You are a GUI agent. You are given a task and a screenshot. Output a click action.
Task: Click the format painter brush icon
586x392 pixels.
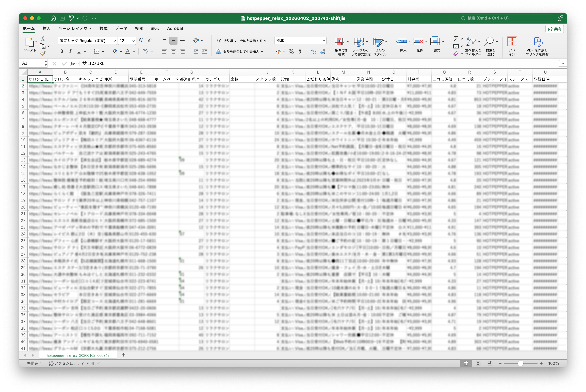tap(43, 53)
